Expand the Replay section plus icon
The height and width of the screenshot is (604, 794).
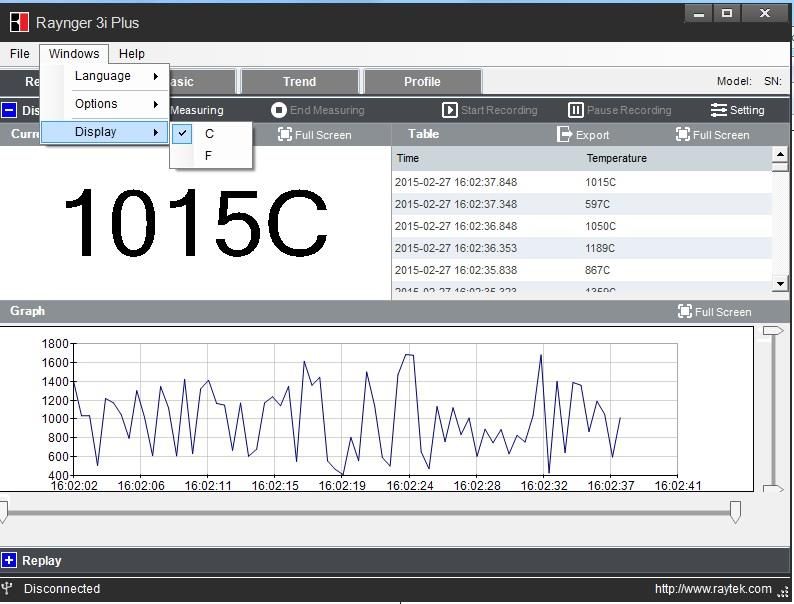9,560
